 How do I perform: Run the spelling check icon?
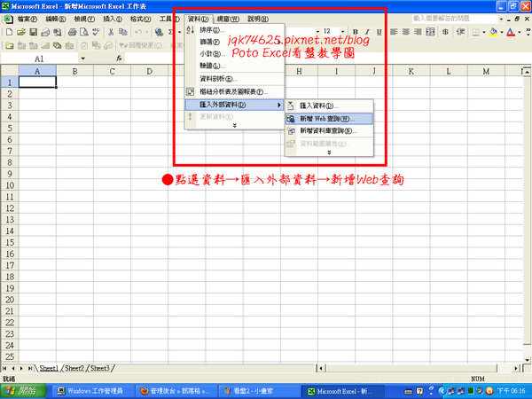(96, 32)
